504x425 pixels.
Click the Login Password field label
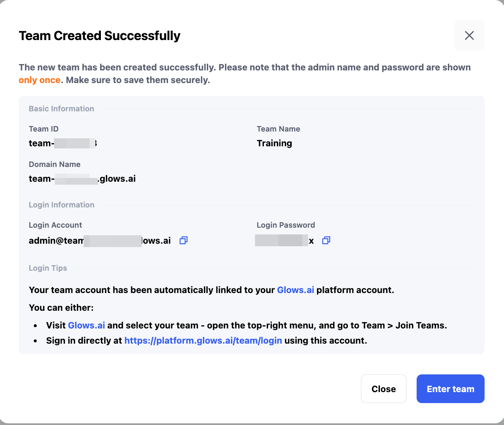click(x=286, y=225)
